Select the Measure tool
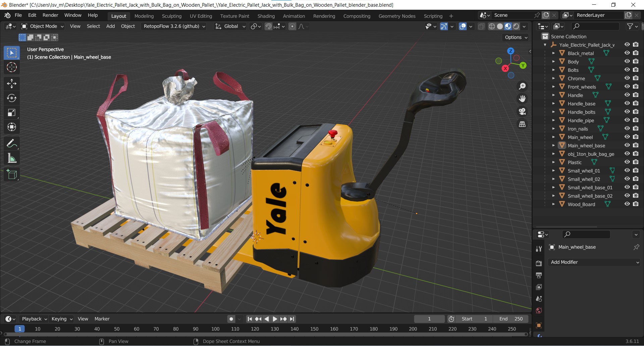 coord(12,158)
